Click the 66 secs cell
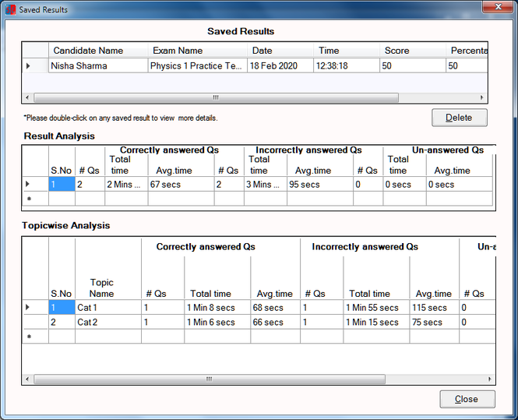 [275, 322]
